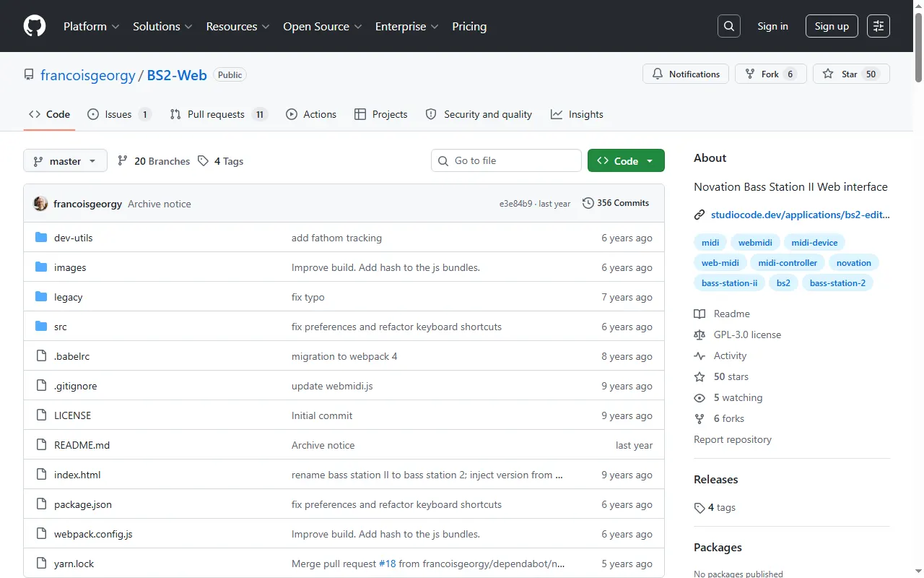
Task: View the 20 Branches link
Action: tap(154, 161)
